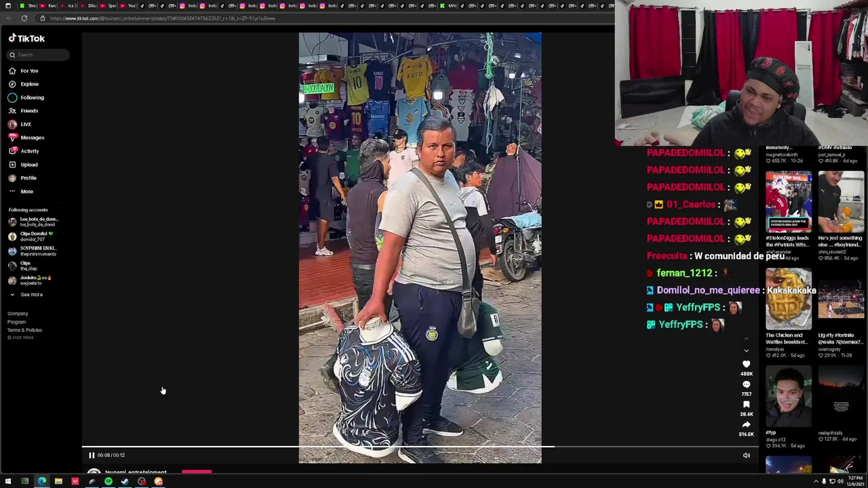Image resolution: width=868 pixels, height=488 pixels.
Task: Open the He's just something else video thumbnail
Action: tap(841, 202)
